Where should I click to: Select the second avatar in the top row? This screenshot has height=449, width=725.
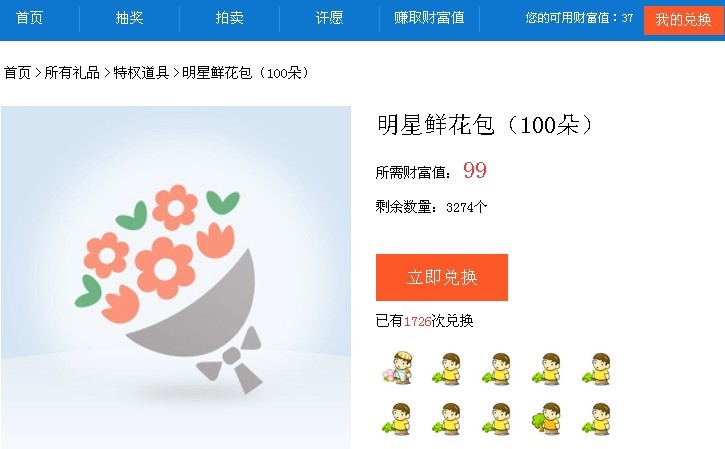point(448,369)
